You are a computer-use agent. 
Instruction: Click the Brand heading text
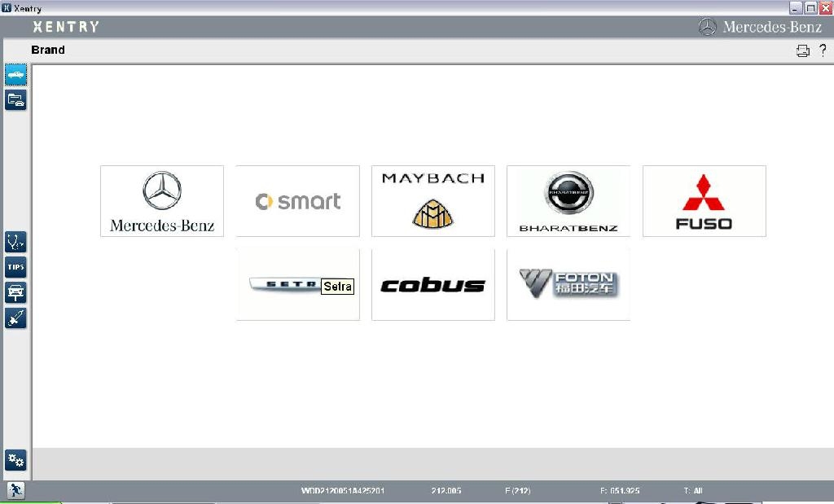point(48,50)
